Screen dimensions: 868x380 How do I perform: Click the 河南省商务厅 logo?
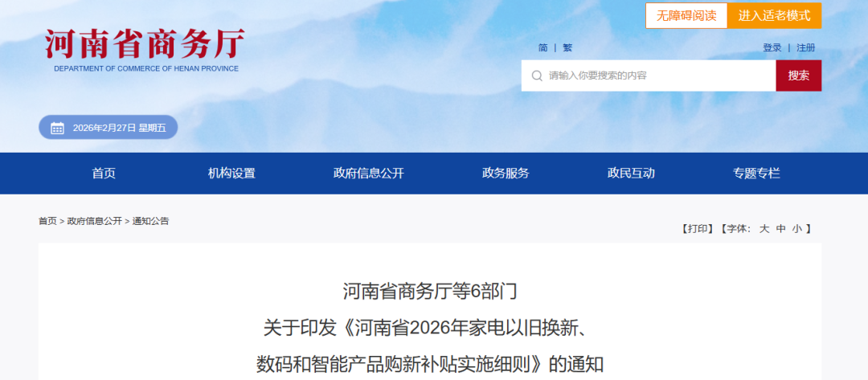[x=145, y=51]
